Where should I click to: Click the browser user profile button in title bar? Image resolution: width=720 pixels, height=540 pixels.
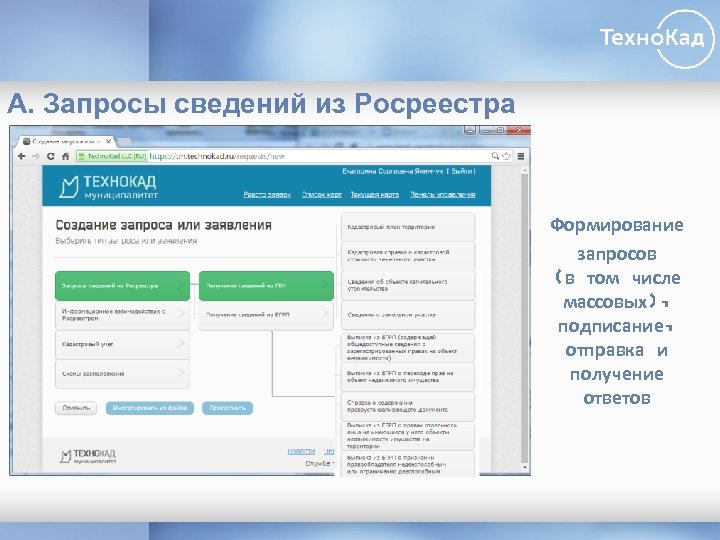(x=469, y=130)
